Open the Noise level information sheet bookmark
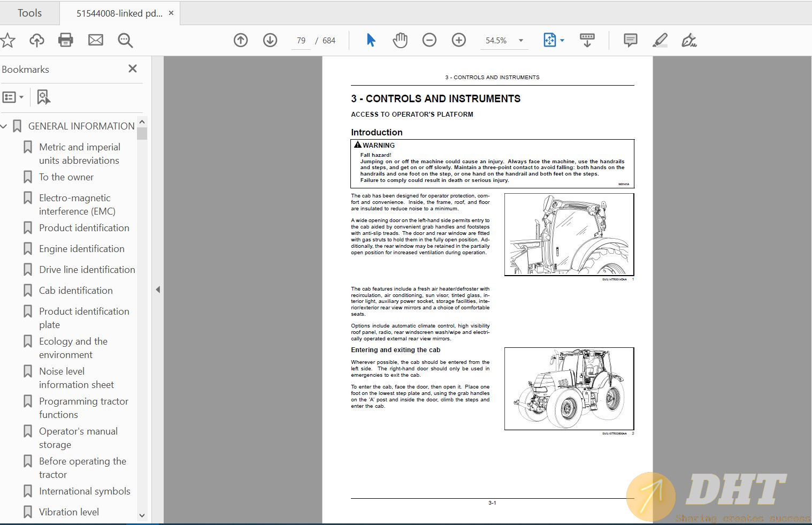 pos(76,378)
